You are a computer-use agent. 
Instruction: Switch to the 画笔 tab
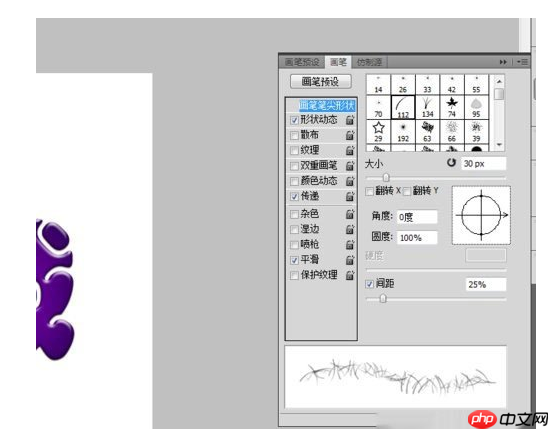coord(338,62)
